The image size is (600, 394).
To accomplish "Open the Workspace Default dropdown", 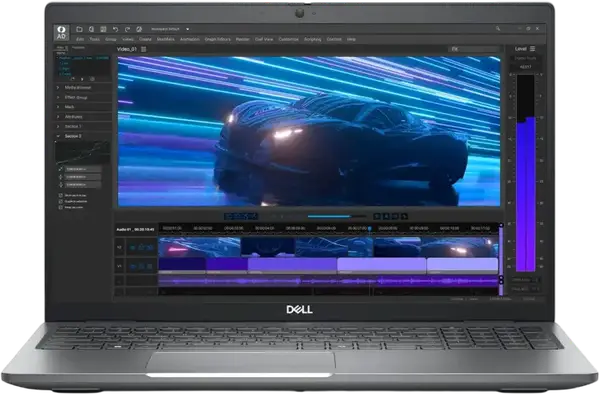I will coord(170,29).
